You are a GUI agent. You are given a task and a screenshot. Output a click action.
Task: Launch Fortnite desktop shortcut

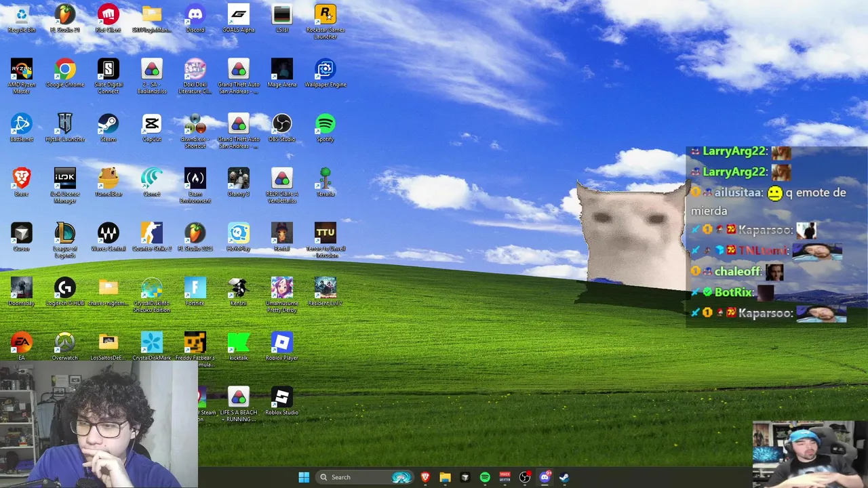tap(195, 292)
